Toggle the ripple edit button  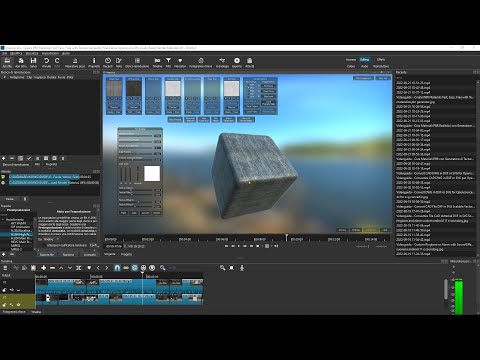[135, 268]
